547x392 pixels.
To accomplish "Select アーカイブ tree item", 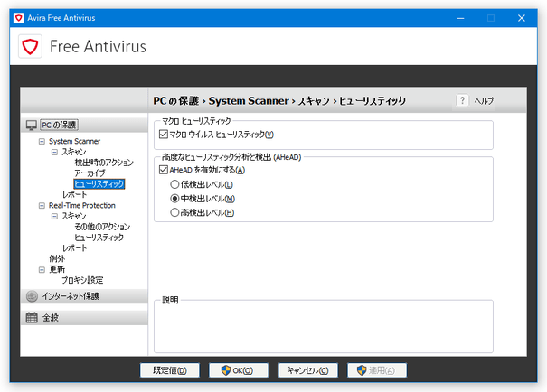I will coord(90,173).
